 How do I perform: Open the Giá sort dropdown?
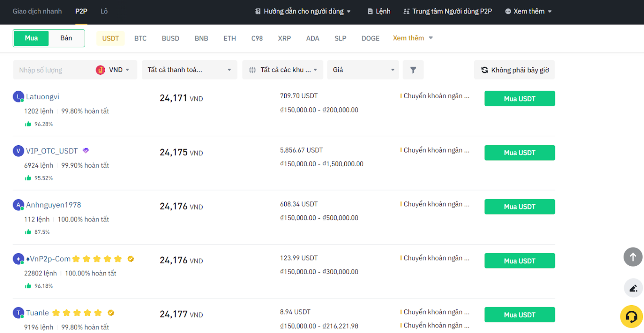click(x=363, y=70)
